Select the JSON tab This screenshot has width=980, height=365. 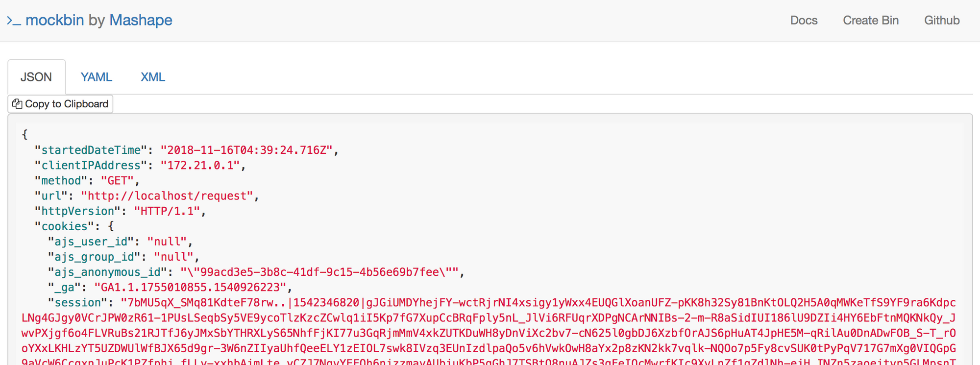click(x=36, y=77)
